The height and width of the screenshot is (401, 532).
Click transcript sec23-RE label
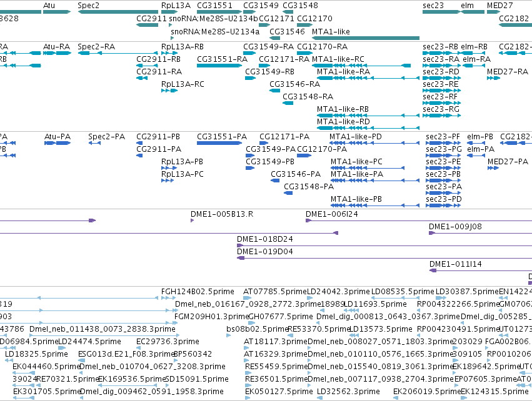coord(440,84)
